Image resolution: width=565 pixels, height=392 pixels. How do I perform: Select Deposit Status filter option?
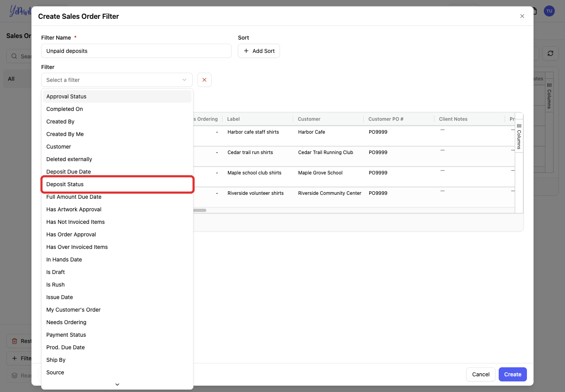pos(117,184)
